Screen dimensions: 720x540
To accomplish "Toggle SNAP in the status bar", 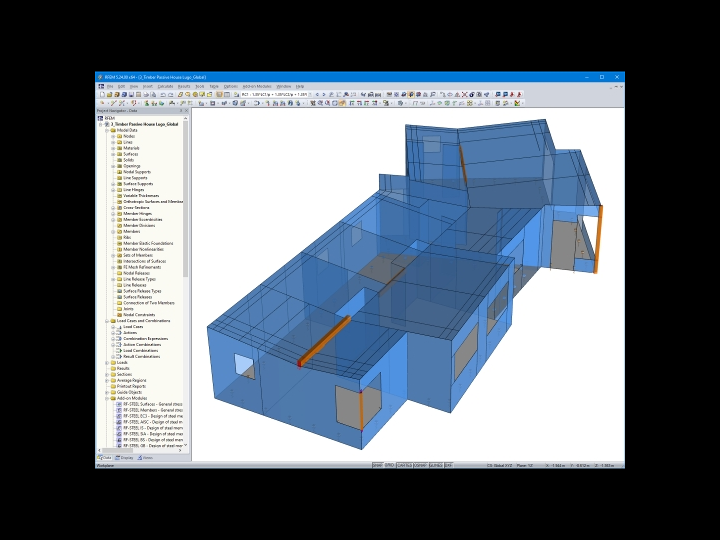I will [377, 465].
